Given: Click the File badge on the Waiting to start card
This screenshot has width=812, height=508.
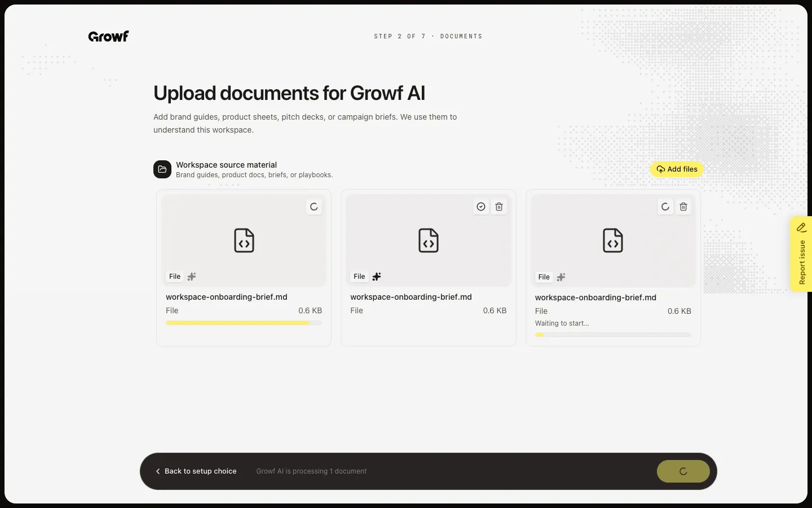Looking at the screenshot, I should 544,277.
